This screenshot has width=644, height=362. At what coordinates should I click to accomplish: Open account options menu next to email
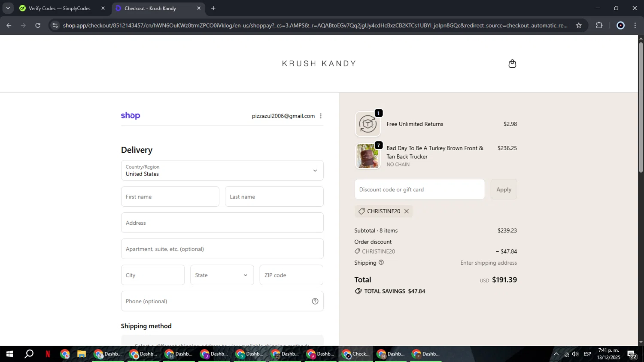pos(321,116)
